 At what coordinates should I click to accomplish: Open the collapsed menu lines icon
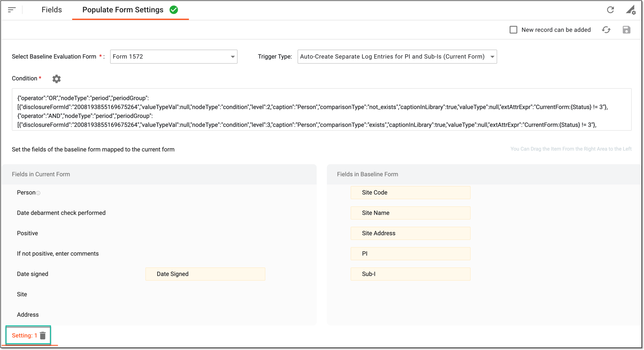pyautogui.click(x=12, y=10)
